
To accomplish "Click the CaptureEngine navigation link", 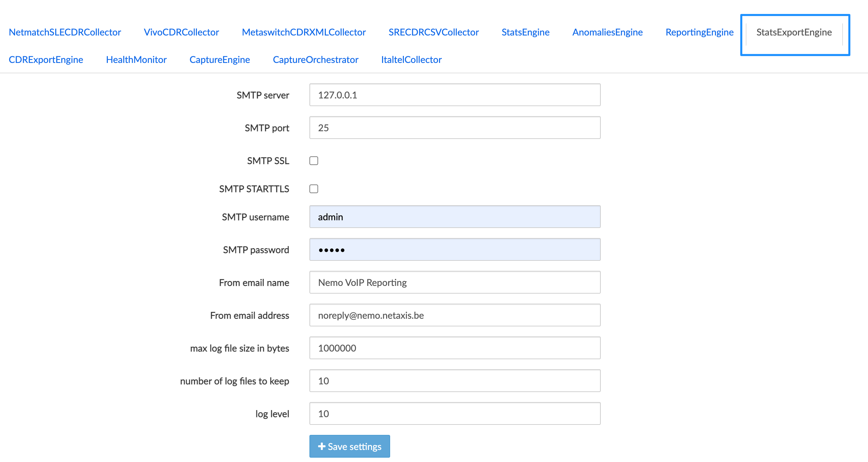I will click(220, 60).
